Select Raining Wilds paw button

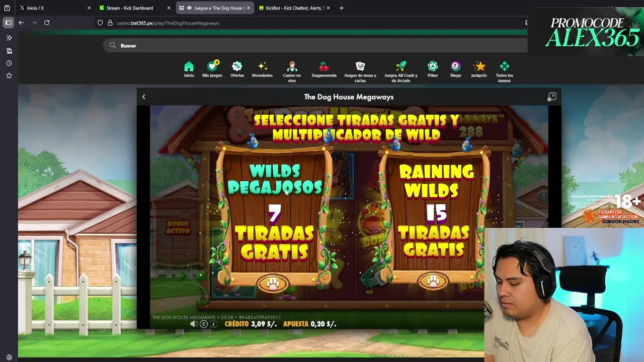pyautogui.click(x=433, y=282)
